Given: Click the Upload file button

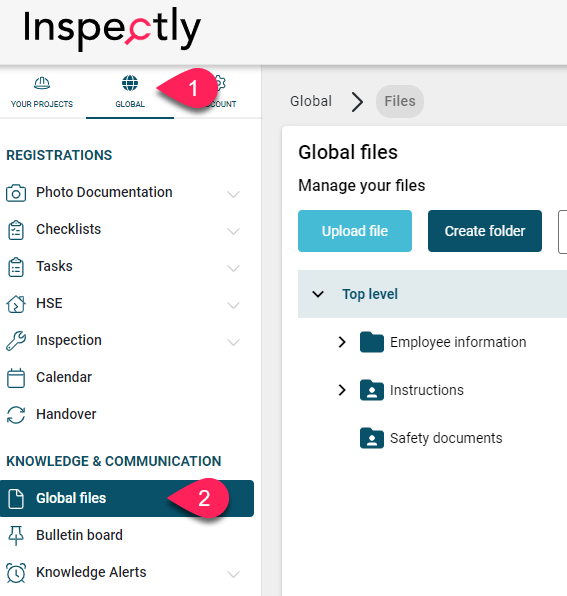Looking at the screenshot, I should (x=355, y=231).
